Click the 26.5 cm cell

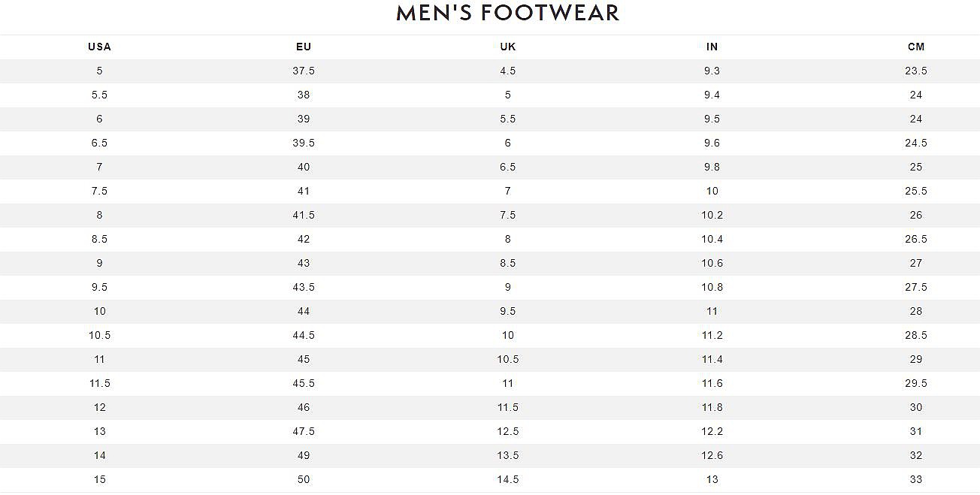[x=916, y=239]
